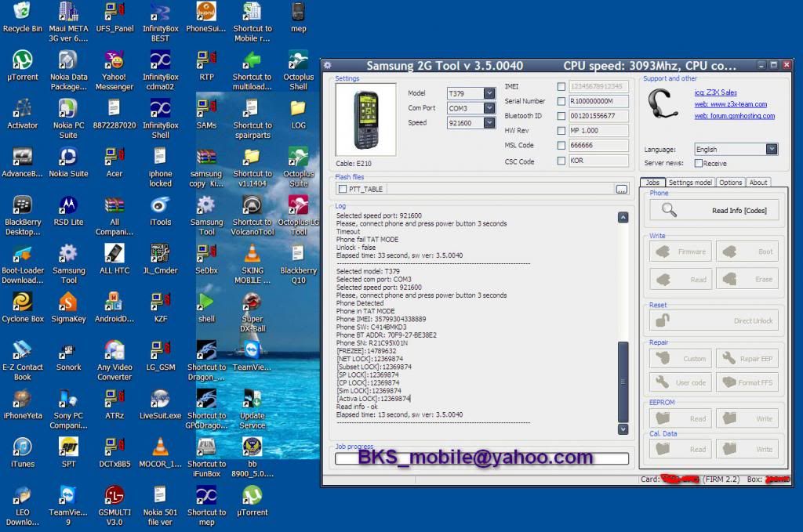
Task: Click the log scroll down arrow
Action: pos(623,429)
